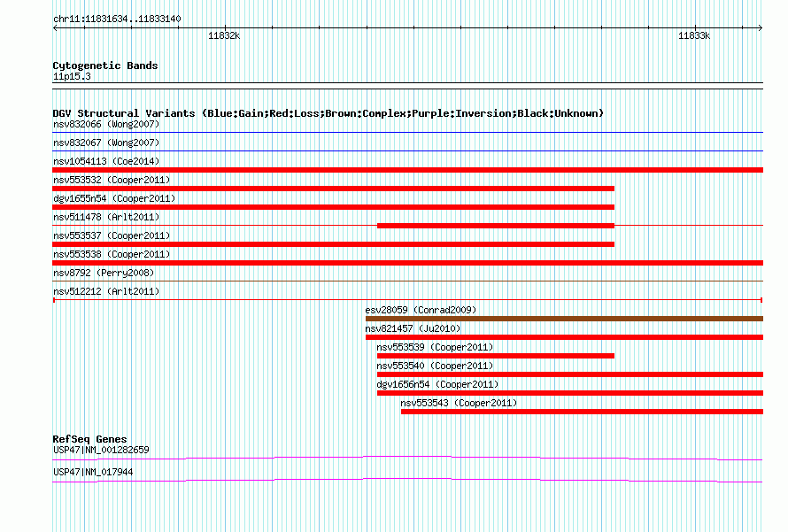Click the red bar under nsv821457
788x532 pixels.
pyautogui.click(x=564, y=337)
